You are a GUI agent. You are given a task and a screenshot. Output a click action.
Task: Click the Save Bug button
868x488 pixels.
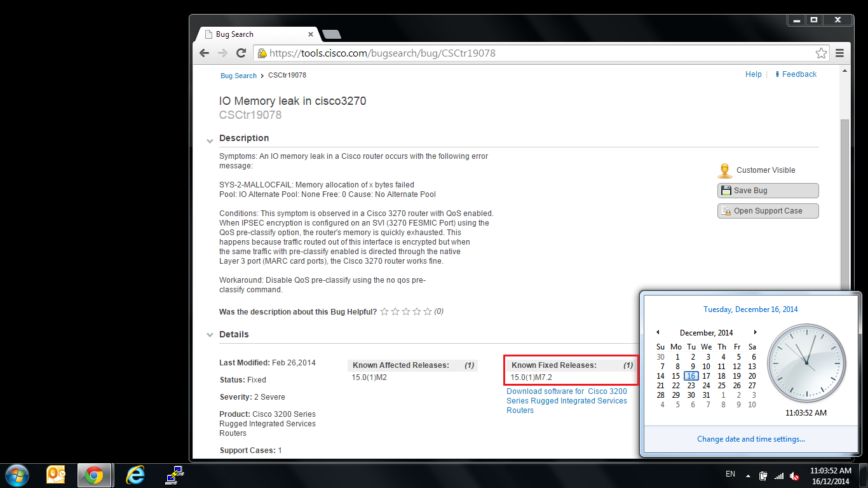pyautogui.click(x=768, y=191)
